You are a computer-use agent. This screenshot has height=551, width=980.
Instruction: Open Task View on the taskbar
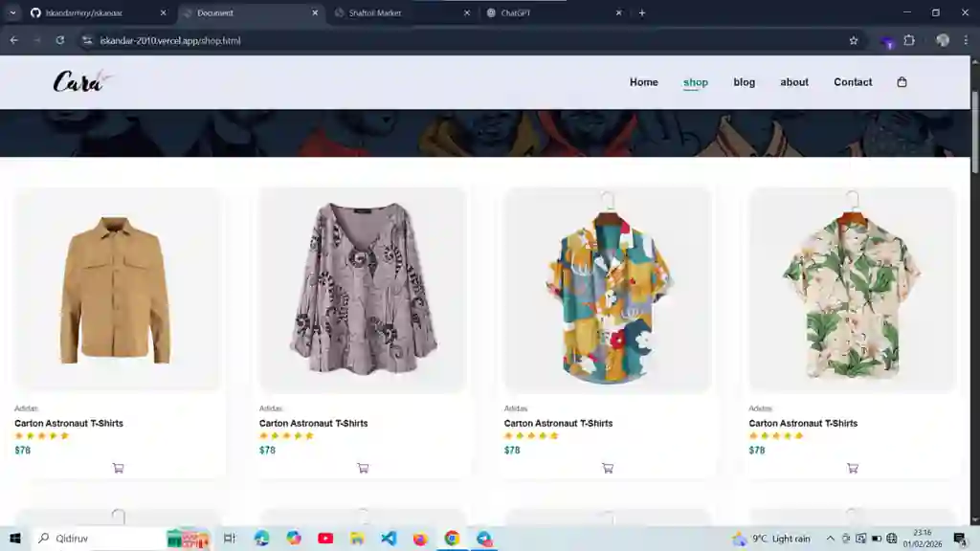pyautogui.click(x=230, y=538)
